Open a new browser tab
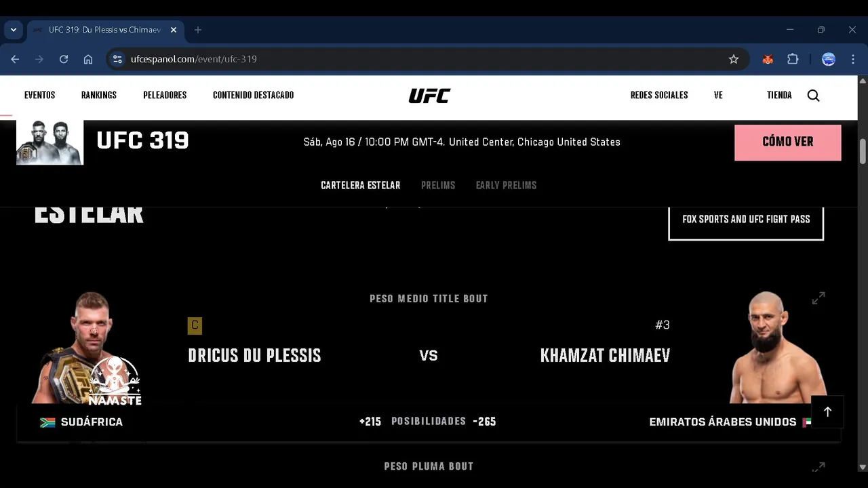Screen dimensions: 868x488 coord(198,30)
